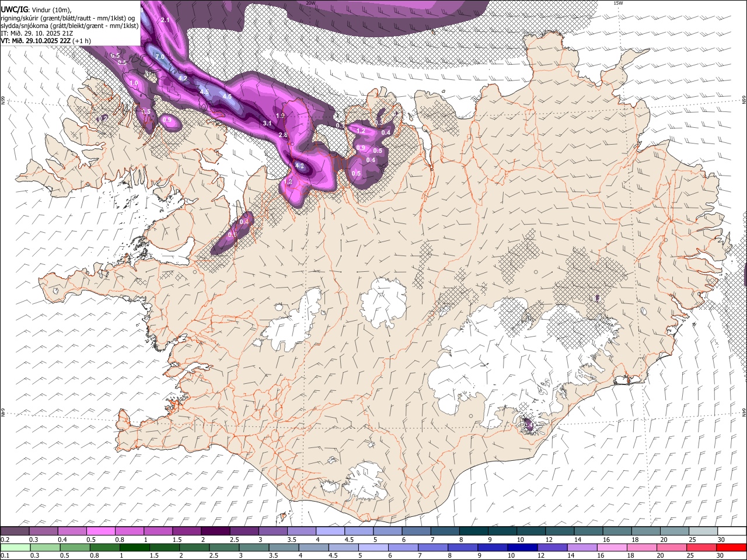Pick the bottom-row legend swatch between 1 and 1.5

pyautogui.click(x=135, y=548)
